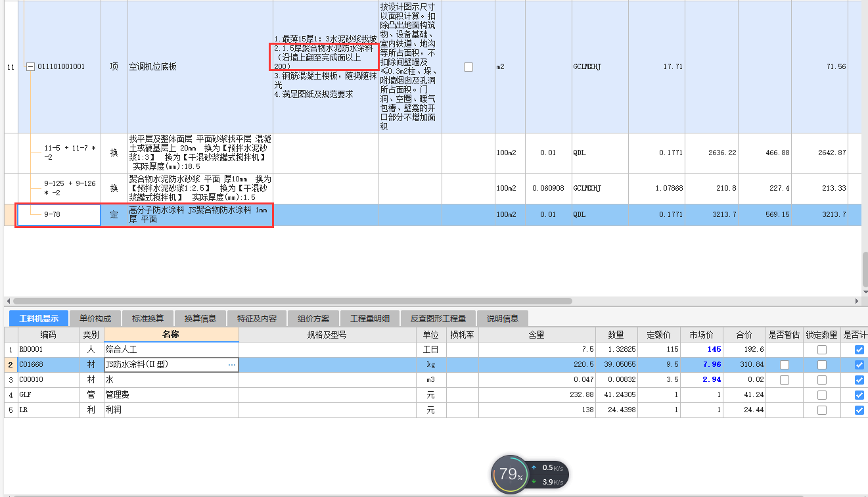The image size is (868, 497).
Task: Open the 标准换算 tab
Action: 147,319
